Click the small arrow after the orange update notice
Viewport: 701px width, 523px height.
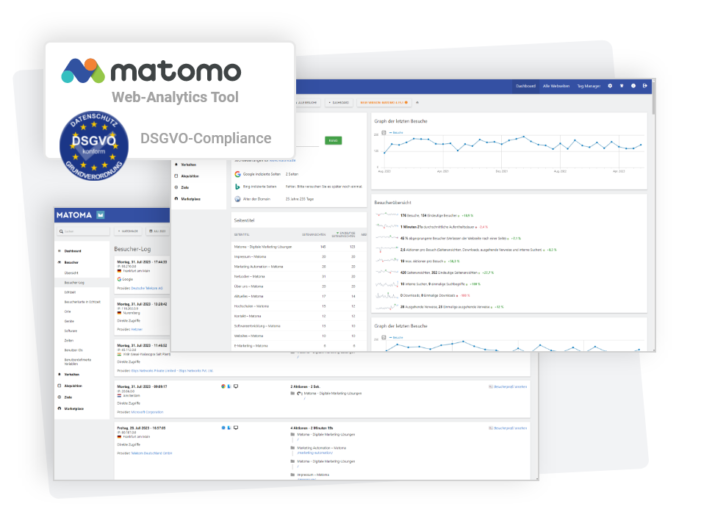click(417, 103)
